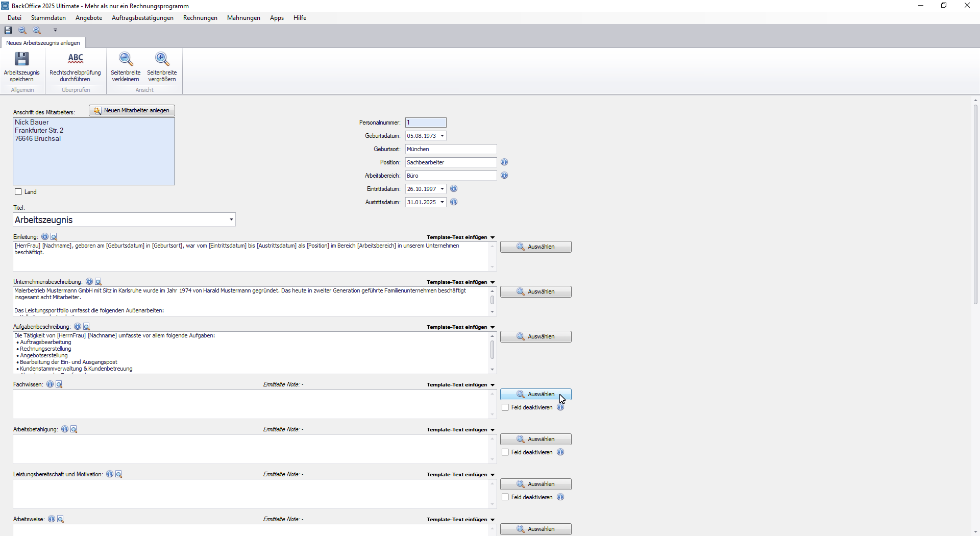Expand Template-Text einfügen for Aufgabenbeschreibung

[x=461, y=327]
